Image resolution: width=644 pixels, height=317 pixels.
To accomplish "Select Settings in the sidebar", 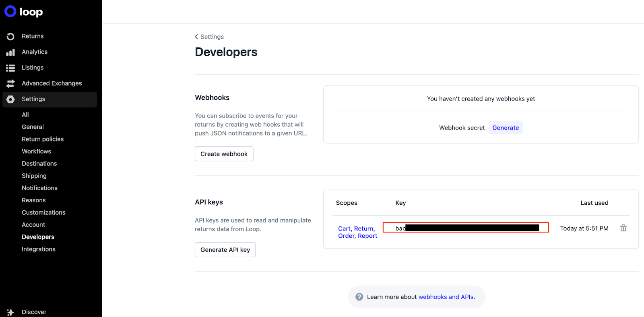I will tap(50, 99).
